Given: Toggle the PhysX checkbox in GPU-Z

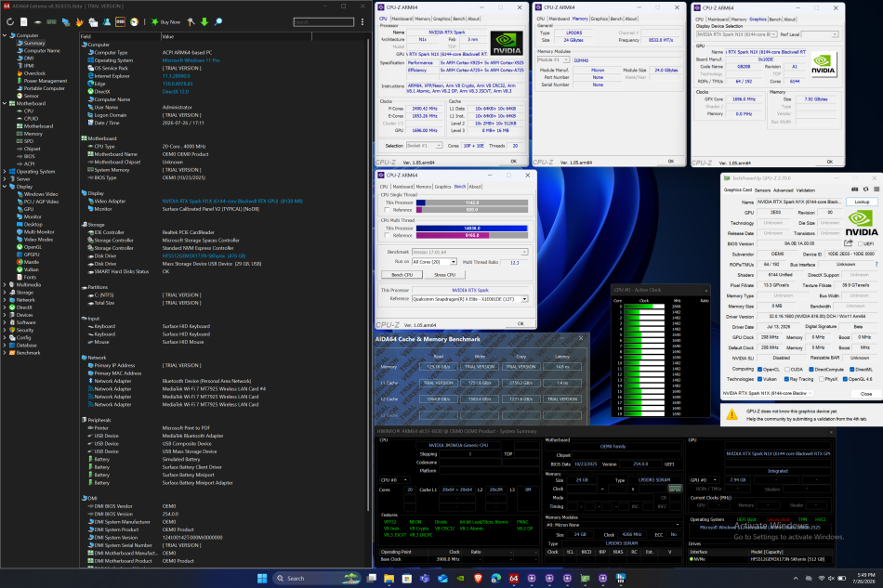Looking at the screenshot, I should coord(822,379).
